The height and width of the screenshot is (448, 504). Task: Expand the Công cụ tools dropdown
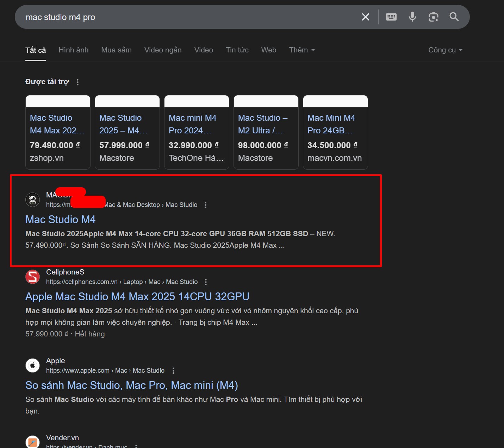445,50
